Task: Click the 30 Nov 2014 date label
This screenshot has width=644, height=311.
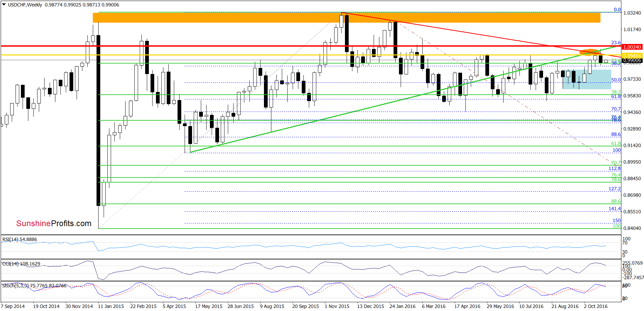Action: coord(79,306)
